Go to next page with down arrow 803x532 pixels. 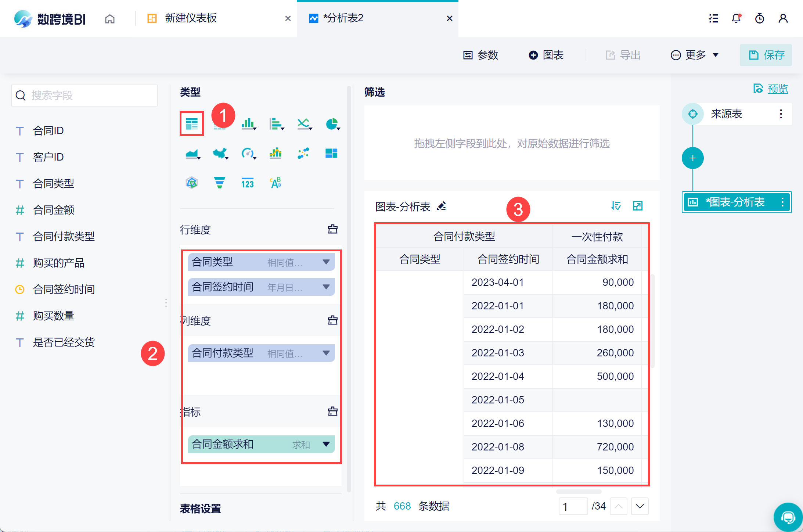pos(640,506)
